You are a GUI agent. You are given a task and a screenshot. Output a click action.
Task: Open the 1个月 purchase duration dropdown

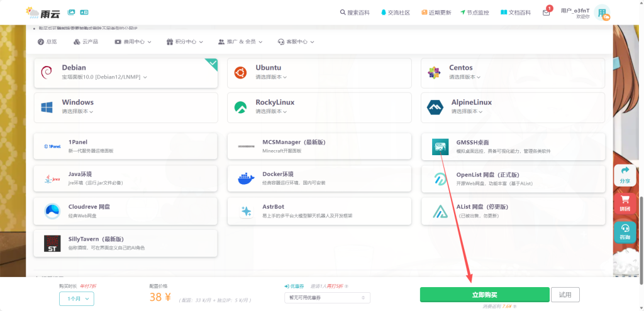tap(76, 299)
